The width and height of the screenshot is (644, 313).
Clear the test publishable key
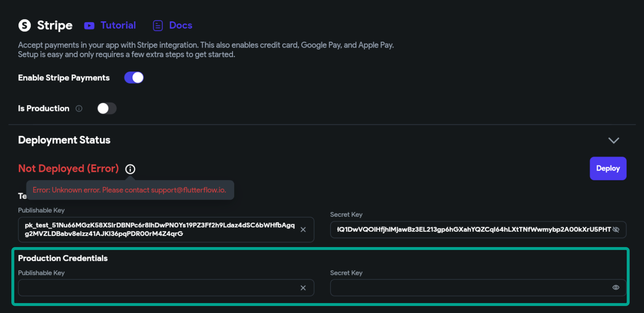click(303, 230)
